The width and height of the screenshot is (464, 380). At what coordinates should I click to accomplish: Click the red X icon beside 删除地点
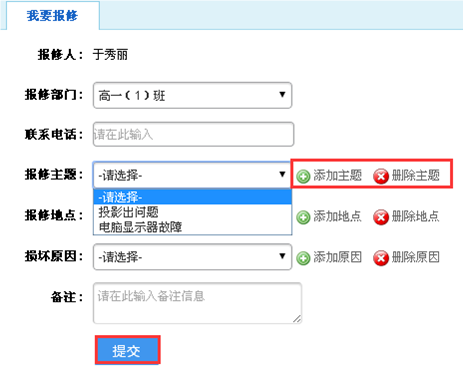click(x=381, y=217)
